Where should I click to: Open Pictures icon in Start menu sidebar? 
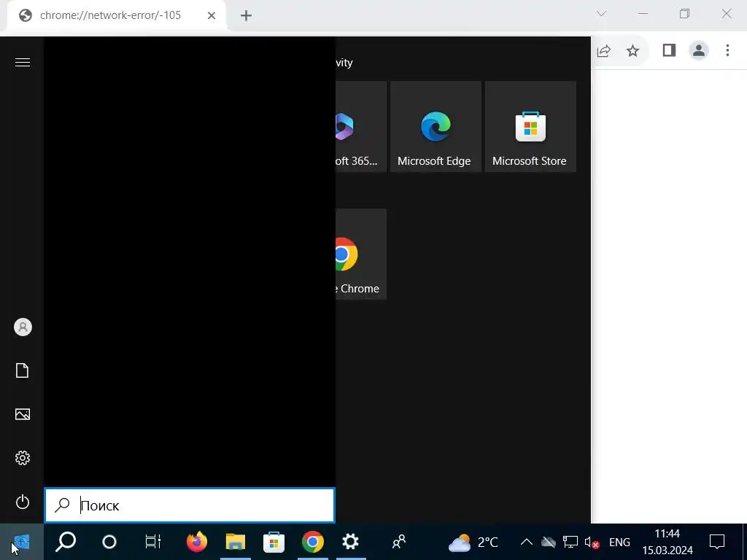[23, 414]
